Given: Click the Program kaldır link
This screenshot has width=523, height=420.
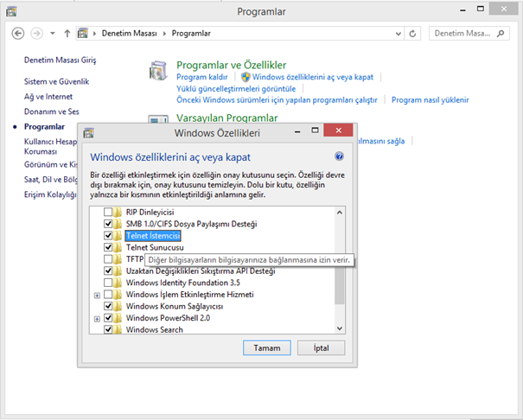Looking at the screenshot, I should (x=201, y=77).
